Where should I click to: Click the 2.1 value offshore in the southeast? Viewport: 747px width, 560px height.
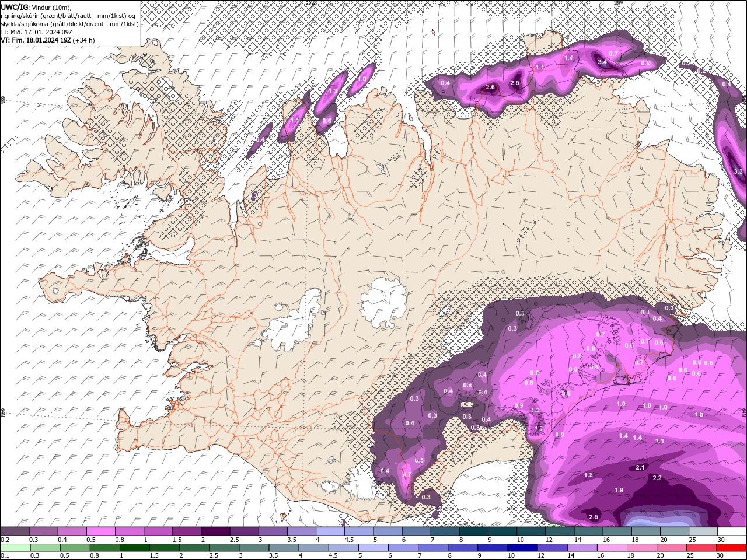coord(640,467)
